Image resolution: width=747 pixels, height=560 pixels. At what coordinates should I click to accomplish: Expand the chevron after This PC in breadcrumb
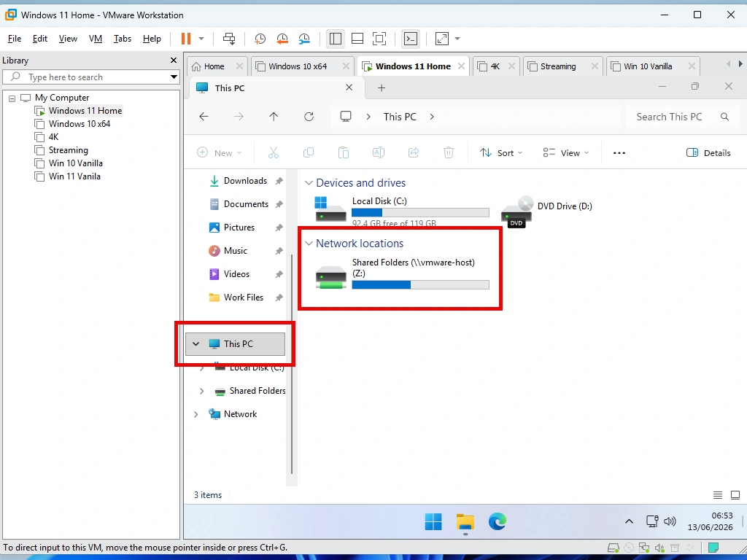click(432, 117)
